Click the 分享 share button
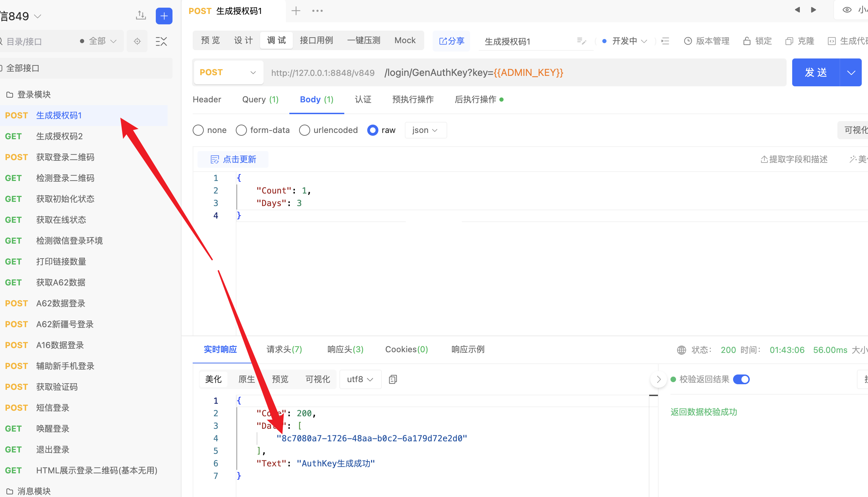Viewport: 868px width, 497px height. point(451,41)
